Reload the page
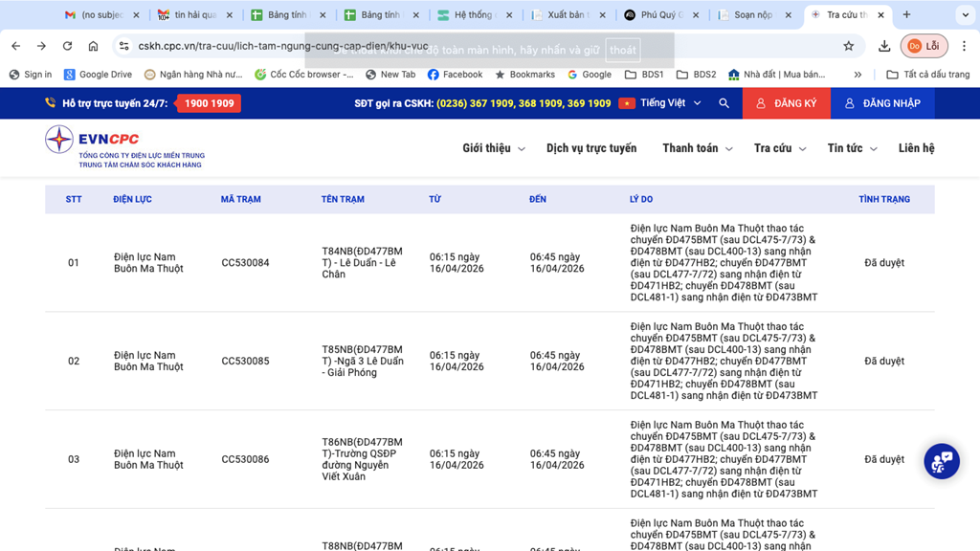The image size is (980, 551). pyautogui.click(x=67, y=46)
